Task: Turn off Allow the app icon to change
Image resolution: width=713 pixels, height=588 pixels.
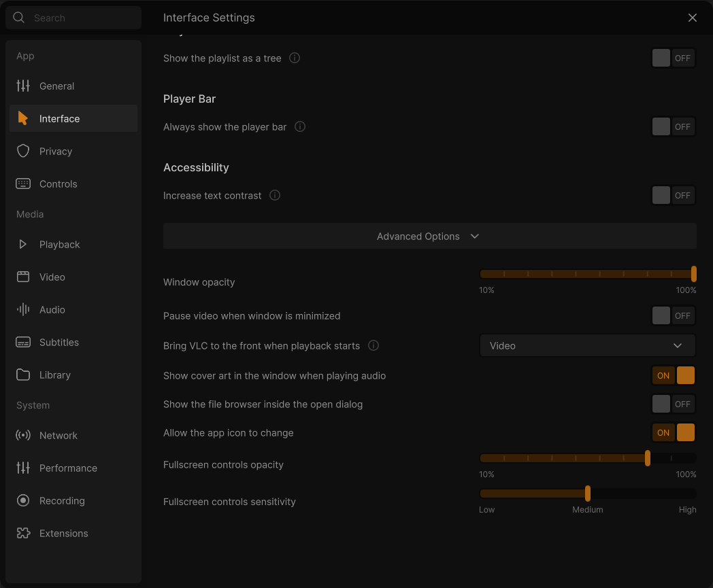Action: pos(674,432)
